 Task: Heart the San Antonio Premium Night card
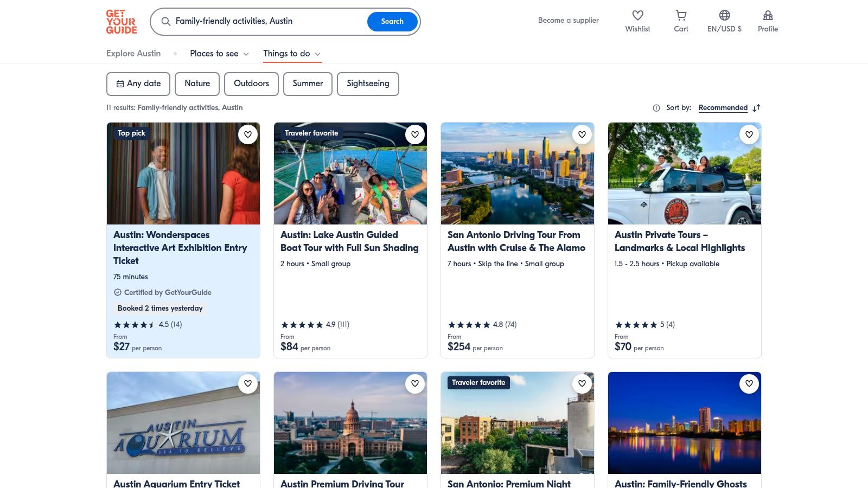coord(582,384)
